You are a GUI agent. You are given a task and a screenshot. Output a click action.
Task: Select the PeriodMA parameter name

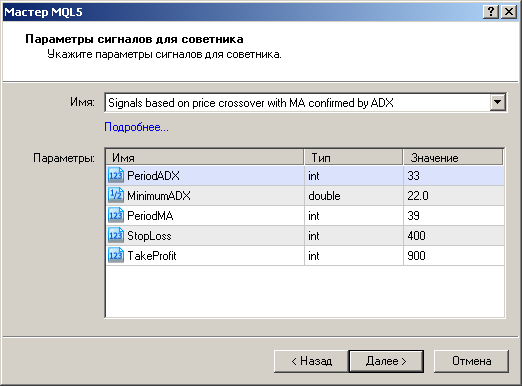point(150,216)
